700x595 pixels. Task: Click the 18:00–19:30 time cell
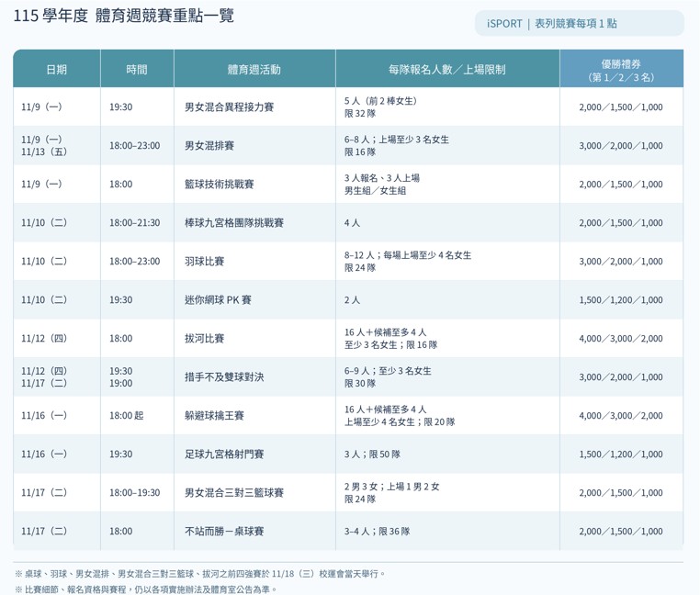click(137, 493)
